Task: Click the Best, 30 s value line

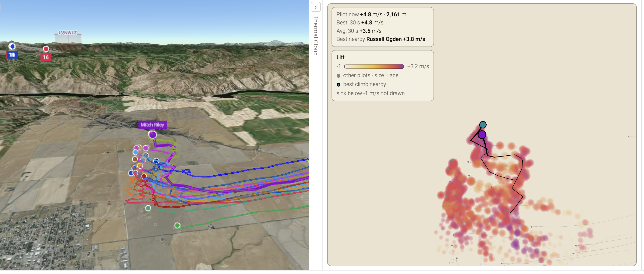Action: (360, 23)
